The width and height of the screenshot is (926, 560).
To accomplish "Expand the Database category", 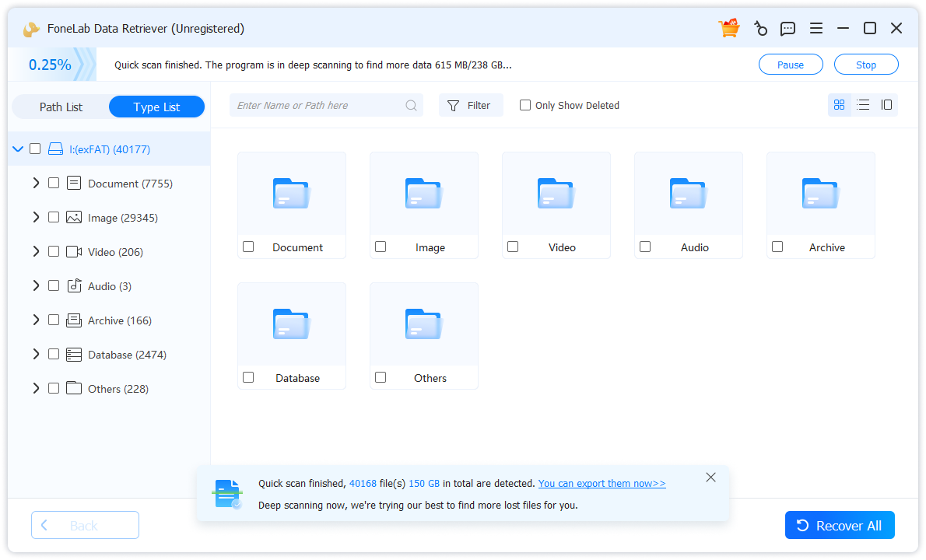I will pos(36,354).
